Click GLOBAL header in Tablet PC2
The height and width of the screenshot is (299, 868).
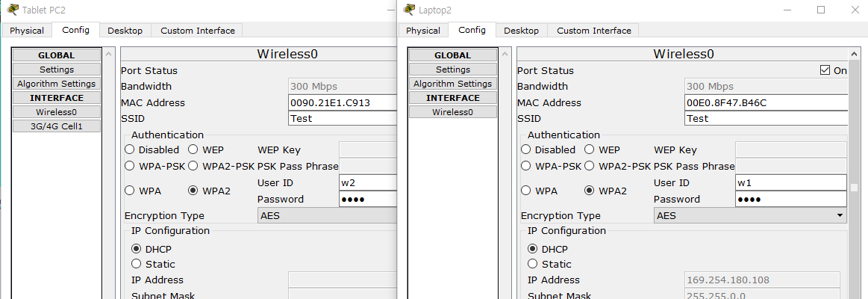coord(57,55)
